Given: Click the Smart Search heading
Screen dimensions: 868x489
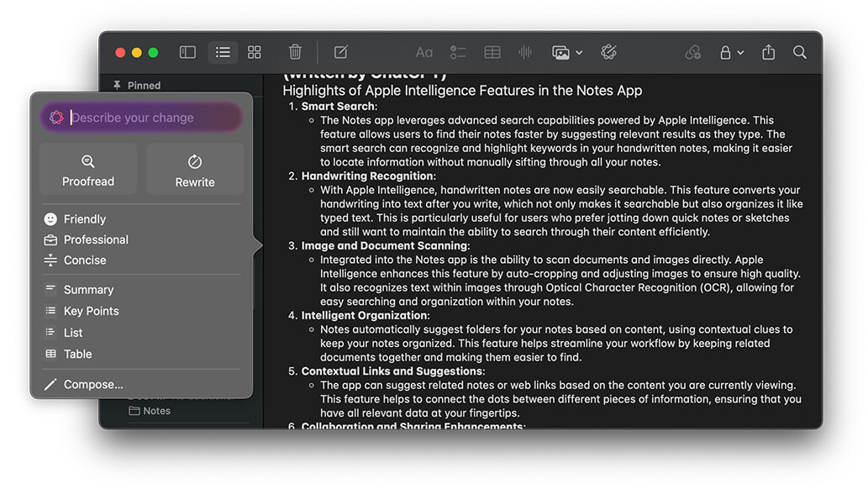Looking at the screenshot, I should coord(339,107).
